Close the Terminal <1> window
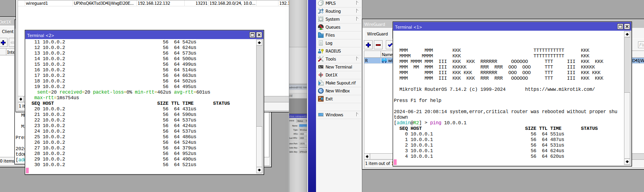 627,27
